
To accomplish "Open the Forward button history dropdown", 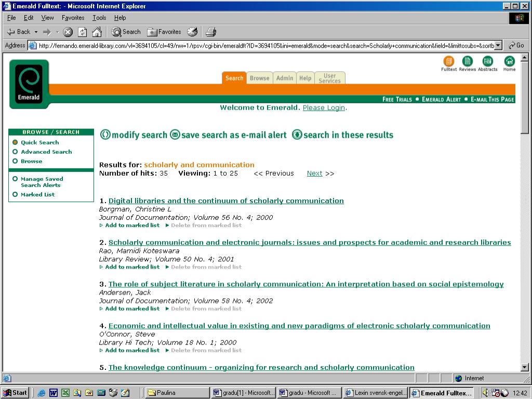I will click(x=57, y=32).
